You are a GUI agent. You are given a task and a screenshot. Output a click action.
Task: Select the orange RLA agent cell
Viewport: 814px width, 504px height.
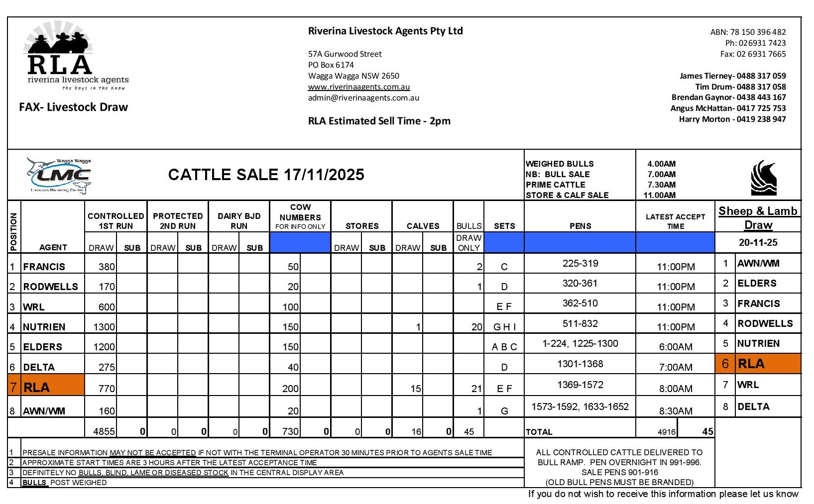click(52, 388)
